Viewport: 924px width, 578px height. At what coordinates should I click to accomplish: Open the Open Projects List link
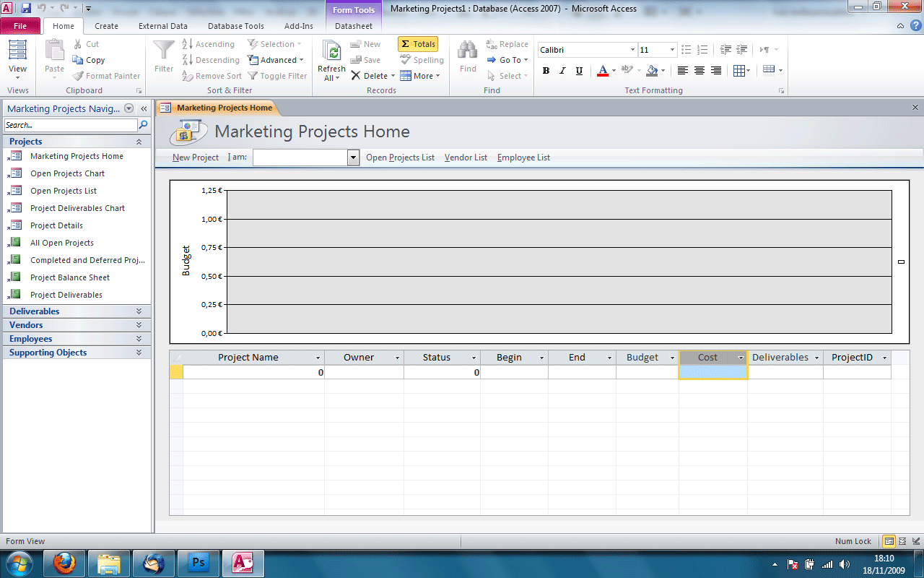pyautogui.click(x=400, y=158)
